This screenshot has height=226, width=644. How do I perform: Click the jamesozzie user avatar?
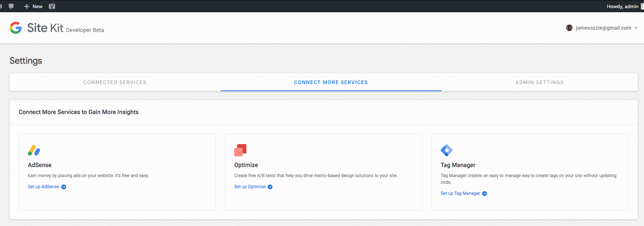pos(569,28)
